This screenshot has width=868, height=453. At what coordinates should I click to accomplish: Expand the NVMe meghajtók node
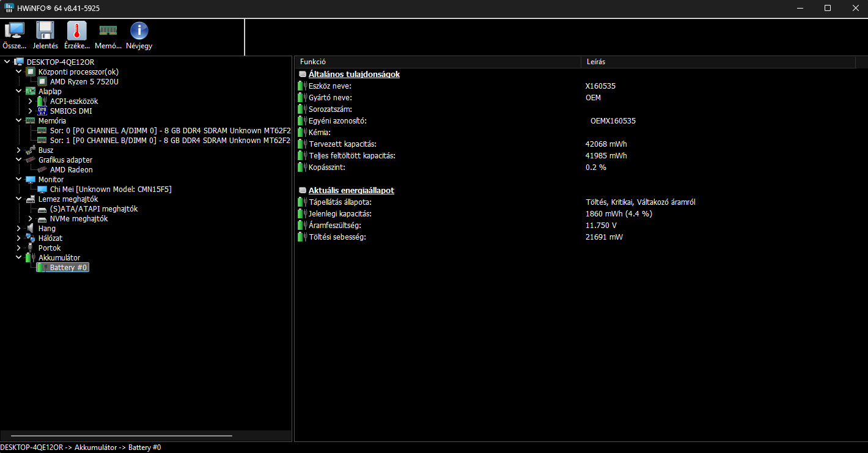point(31,218)
